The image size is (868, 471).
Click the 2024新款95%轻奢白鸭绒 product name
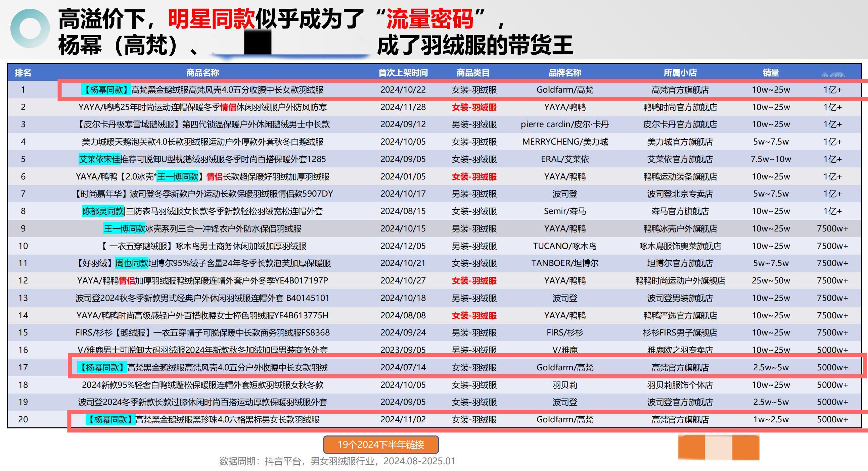click(x=202, y=385)
